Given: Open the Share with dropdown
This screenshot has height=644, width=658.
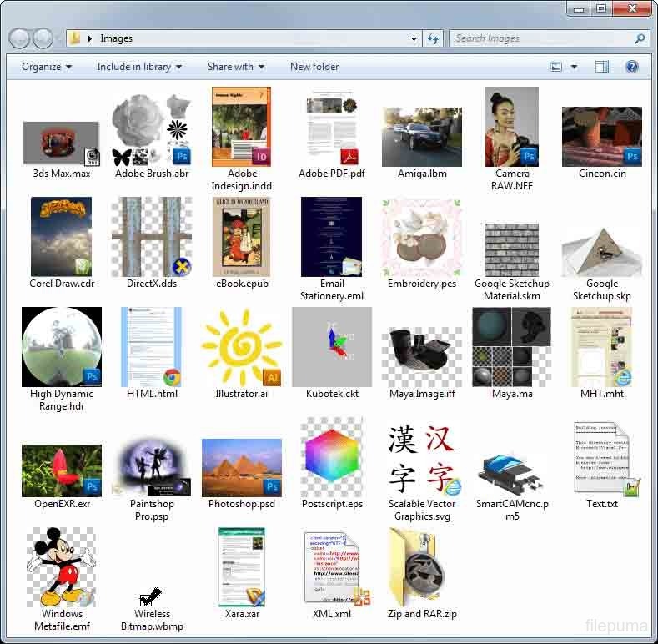Looking at the screenshot, I should pyautogui.click(x=235, y=67).
